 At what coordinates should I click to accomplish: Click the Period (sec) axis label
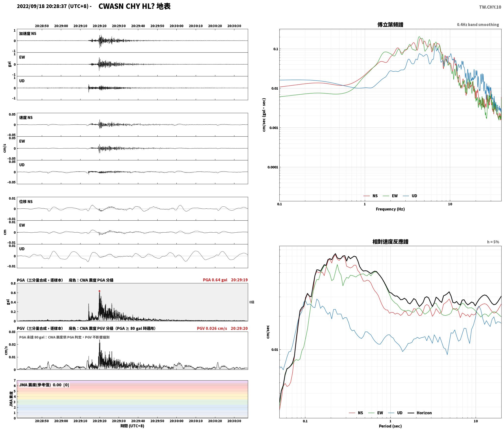(390, 426)
